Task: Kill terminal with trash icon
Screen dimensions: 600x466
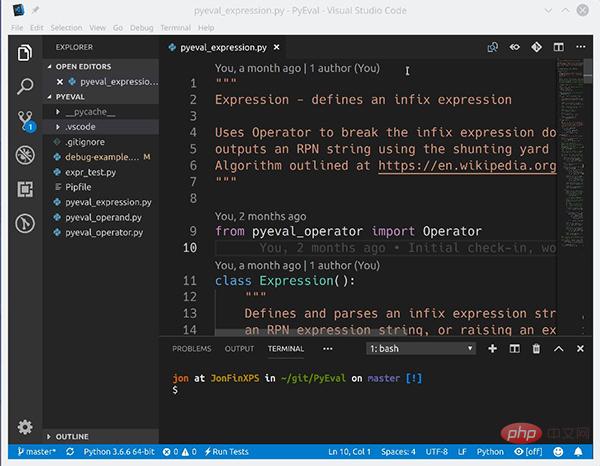Action: (x=536, y=349)
